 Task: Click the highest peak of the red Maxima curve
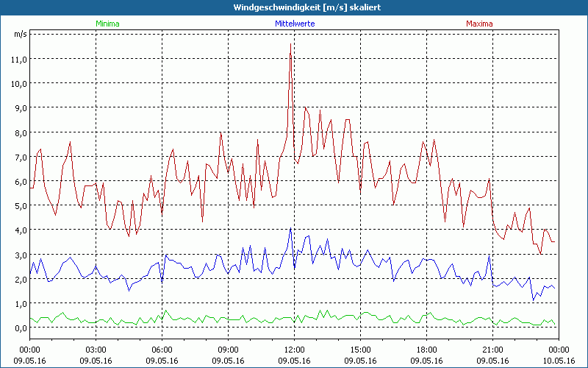(x=290, y=44)
